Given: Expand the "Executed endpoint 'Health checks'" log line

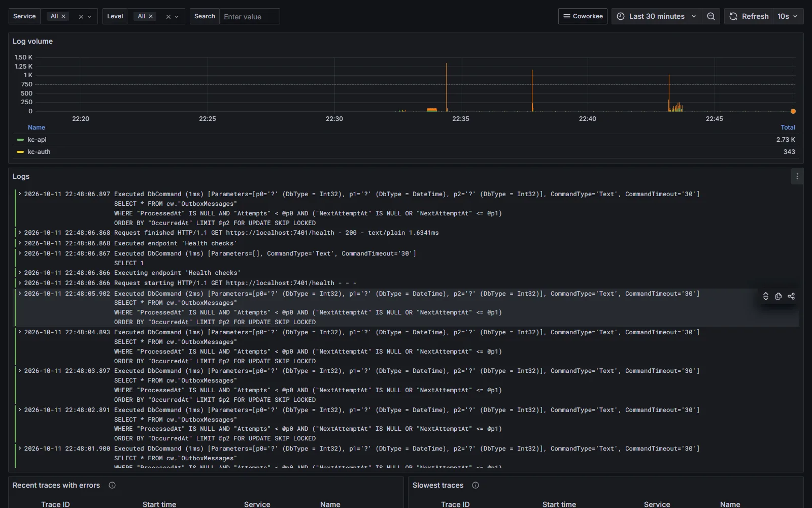Looking at the screenshot, I should 20,243.
